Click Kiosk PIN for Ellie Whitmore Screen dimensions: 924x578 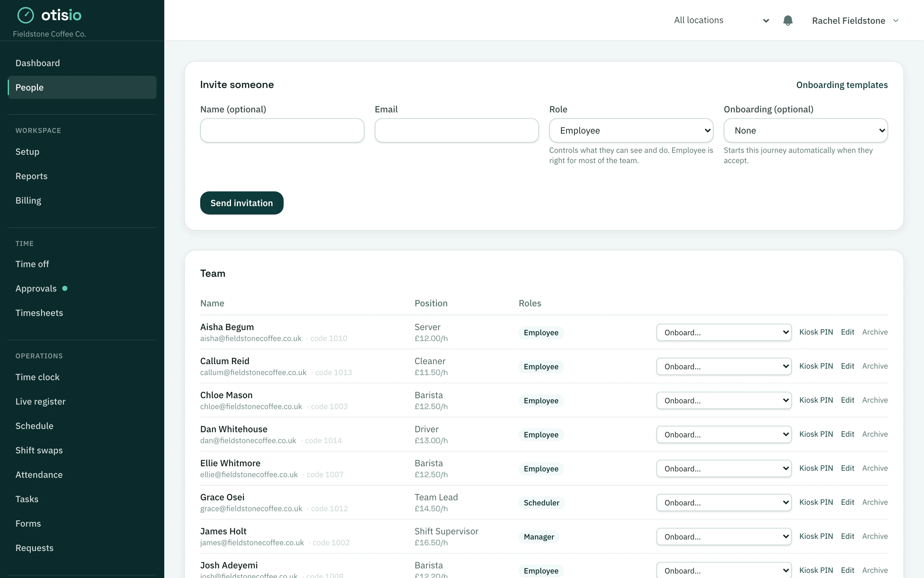click(x=816, y=468)
